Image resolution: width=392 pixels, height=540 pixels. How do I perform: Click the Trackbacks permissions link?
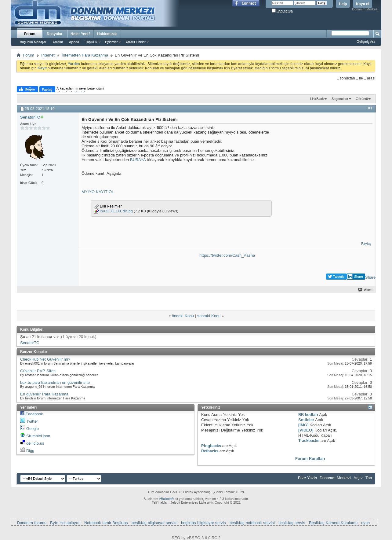coord(309,441)
